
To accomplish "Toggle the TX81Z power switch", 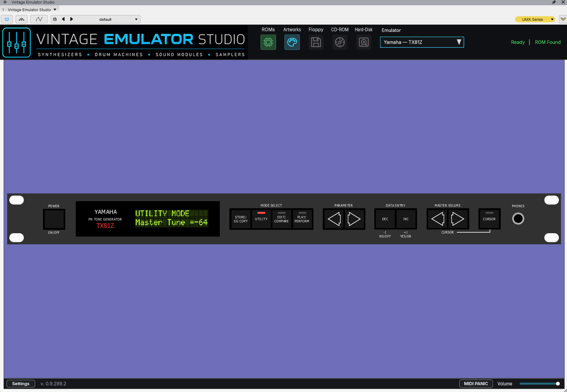I will pos(54,219).
